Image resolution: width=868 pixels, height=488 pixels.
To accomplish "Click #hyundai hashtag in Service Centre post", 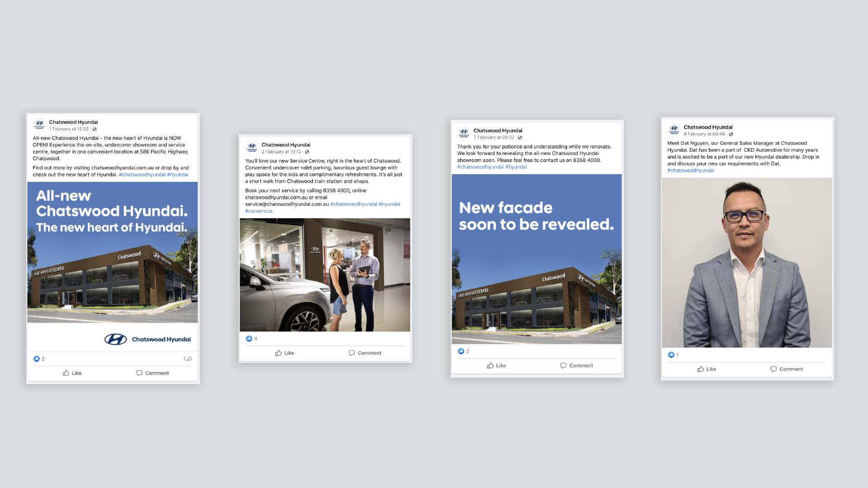I will click(389, 204).
